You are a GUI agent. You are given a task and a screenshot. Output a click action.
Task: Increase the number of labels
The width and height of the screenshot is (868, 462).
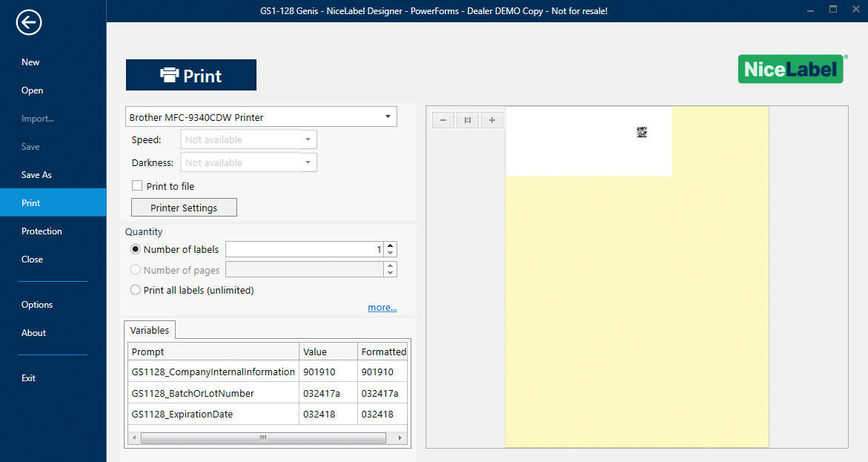point(391,245)
